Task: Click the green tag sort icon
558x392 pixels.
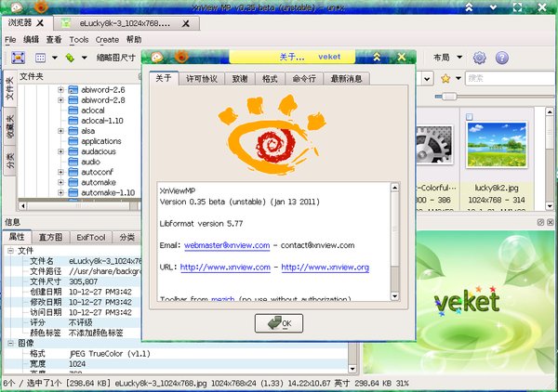Action: pyautogui.click(x=70, y=58)
